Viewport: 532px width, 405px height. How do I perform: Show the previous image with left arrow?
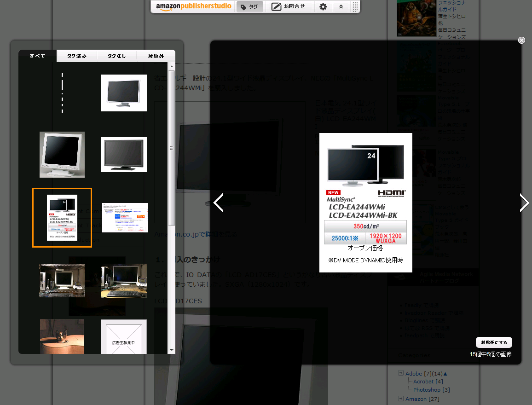click(218, 203)
